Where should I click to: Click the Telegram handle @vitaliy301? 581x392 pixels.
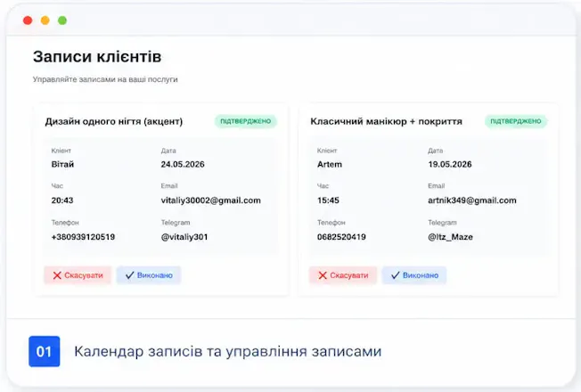[184, 237]
